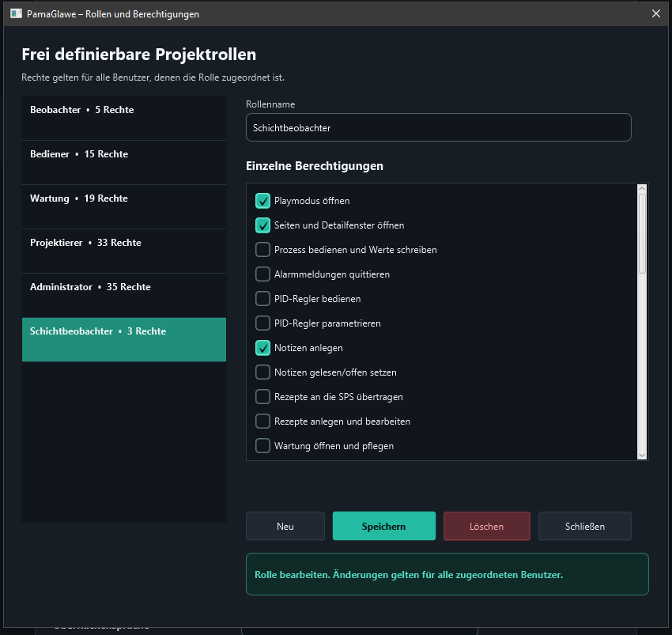Enable Rezepte an die SPS übertragen
This screenshot has width=672, height=635.
[x=262, y=397]
